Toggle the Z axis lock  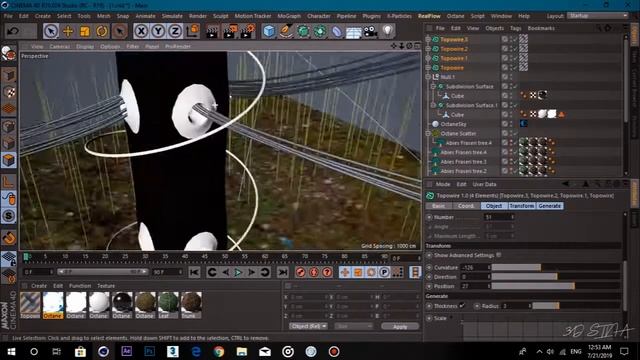[x=175, y=31]
